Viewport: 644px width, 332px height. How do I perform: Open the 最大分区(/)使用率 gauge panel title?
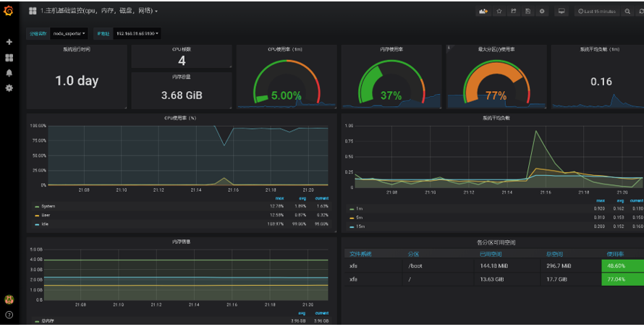click(x=496, y=49)
